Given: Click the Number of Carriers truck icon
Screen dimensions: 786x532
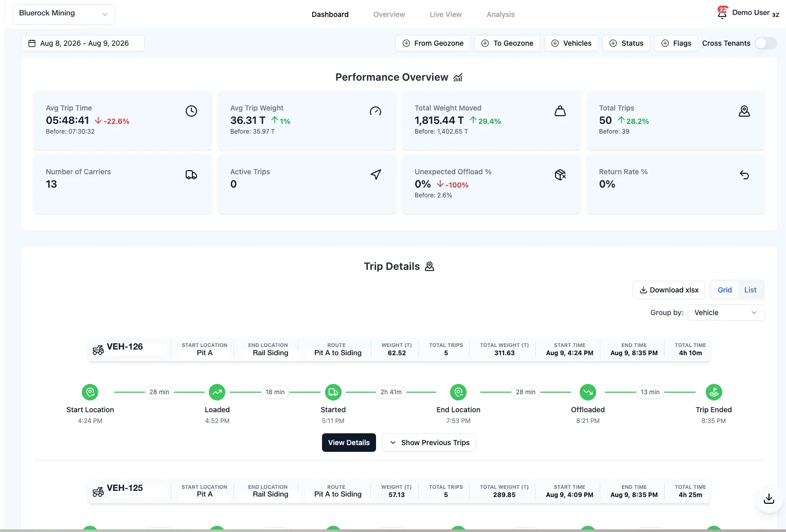Looking at the screenshot, I should [x=191, y=175].
